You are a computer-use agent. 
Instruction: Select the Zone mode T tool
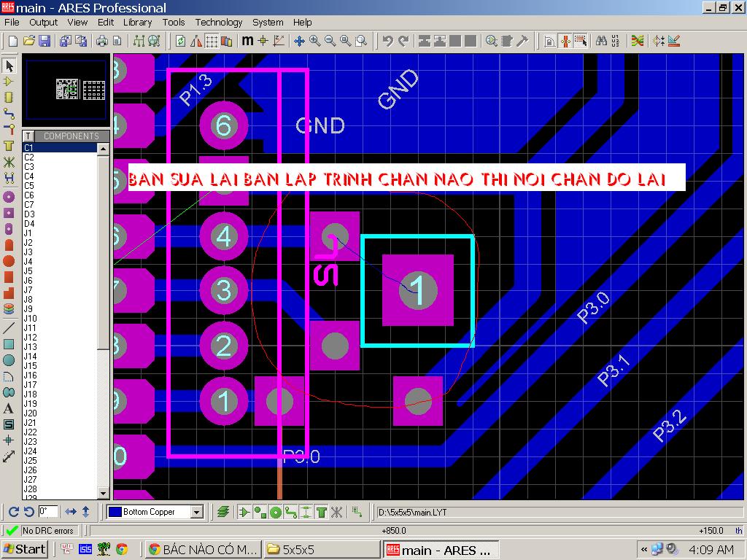(x=9, y=146)
